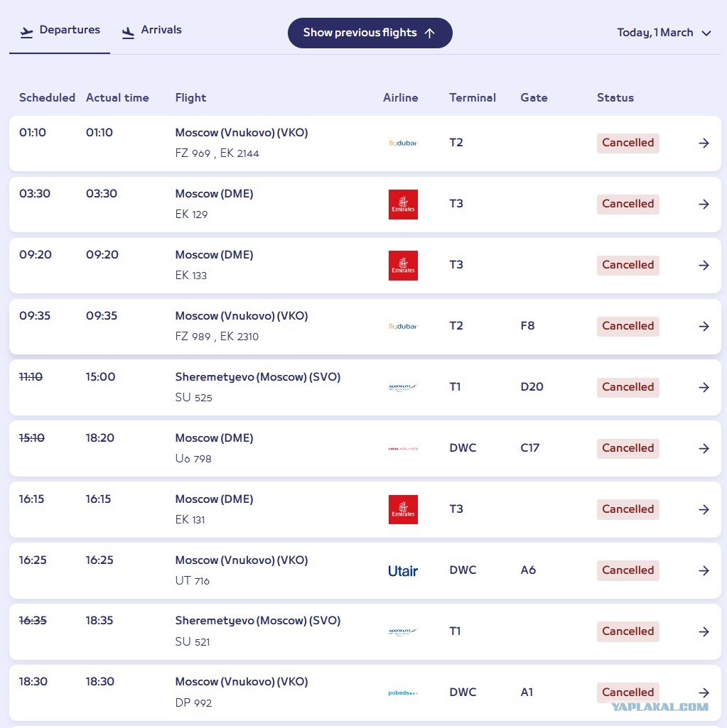Open details arrow for flight SU 521
The height and width of the screenshot is (728, 727).
pos(704,631)
